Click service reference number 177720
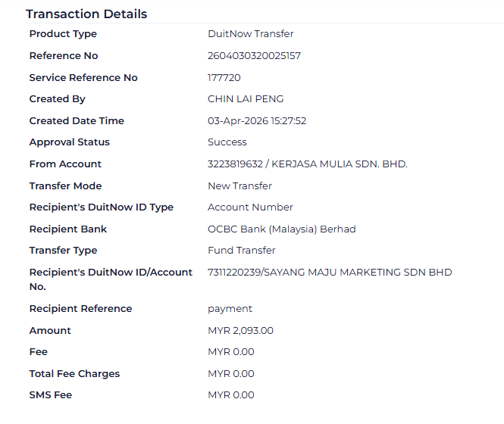 click(224, 78)
